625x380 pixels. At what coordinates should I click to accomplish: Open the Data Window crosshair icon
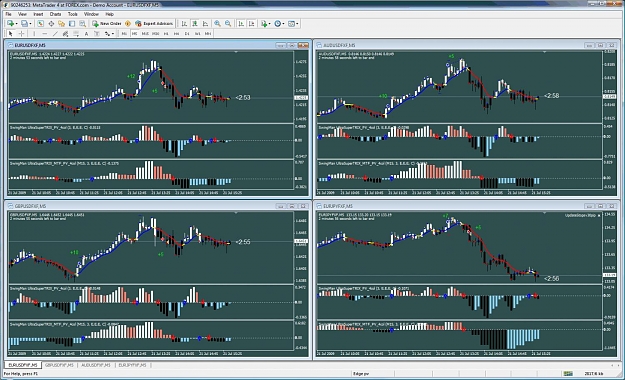[x=51, y=24]
